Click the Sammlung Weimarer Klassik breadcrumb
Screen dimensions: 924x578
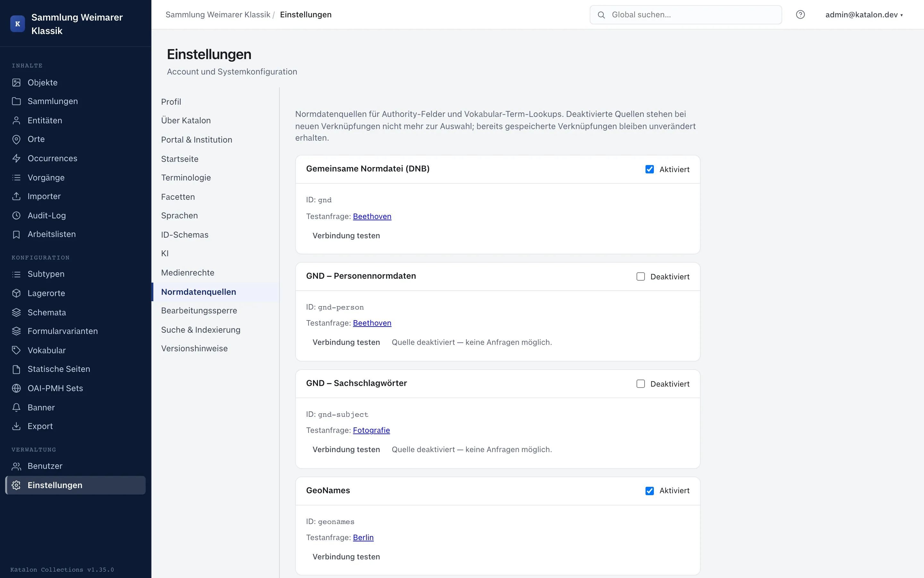pos(218,14)
